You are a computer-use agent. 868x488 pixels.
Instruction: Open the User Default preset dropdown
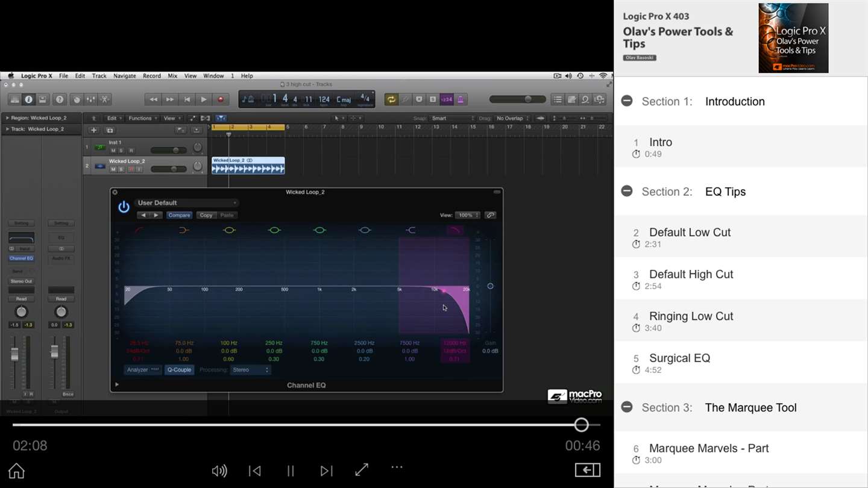pos(187,203)
